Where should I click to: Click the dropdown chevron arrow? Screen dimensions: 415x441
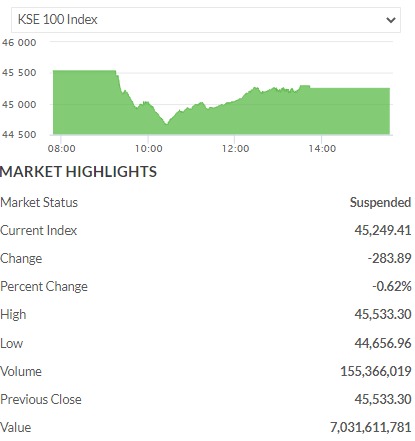[390, 20]
